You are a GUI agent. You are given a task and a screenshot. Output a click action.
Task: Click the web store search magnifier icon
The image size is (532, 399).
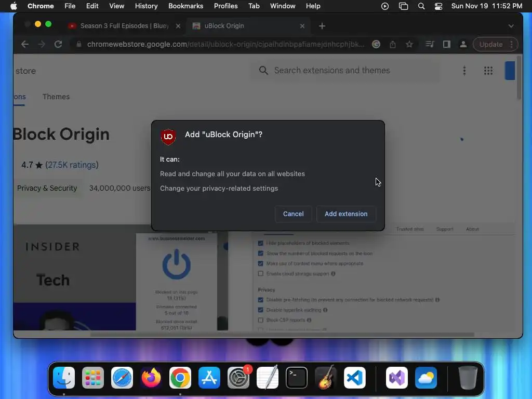[263, 70]
